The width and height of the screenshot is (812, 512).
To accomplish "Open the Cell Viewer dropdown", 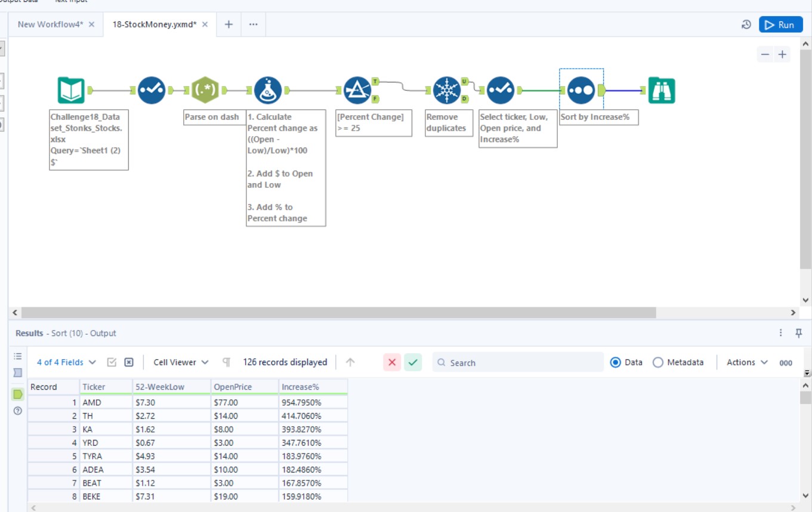I will [181, 362].
